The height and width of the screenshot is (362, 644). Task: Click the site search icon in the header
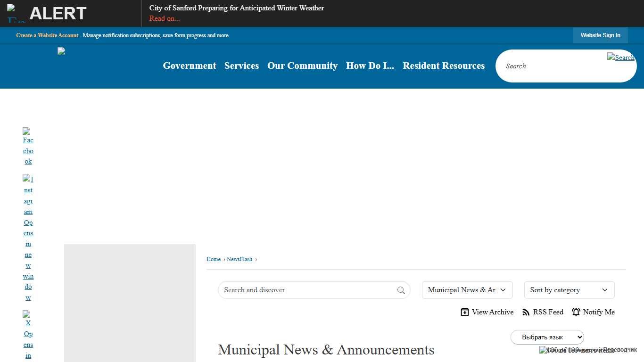(621, 58)
